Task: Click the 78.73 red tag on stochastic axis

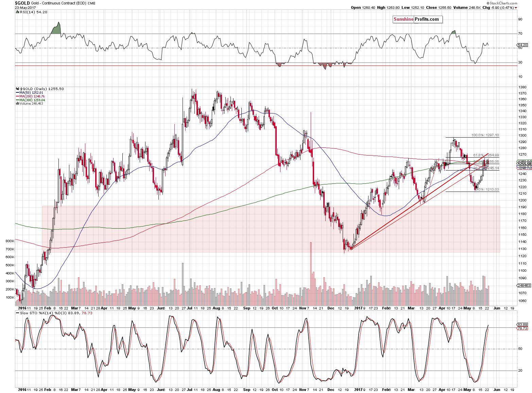Action: pos(522,328)
